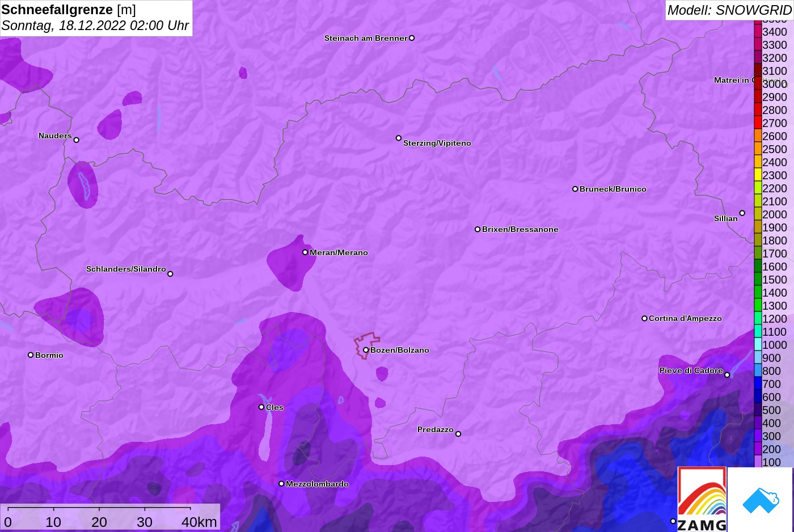The height and width of the screenshot is (532, 794).
Task: Click the red Bozen municipality outline
Action: (x=368, y=345)
